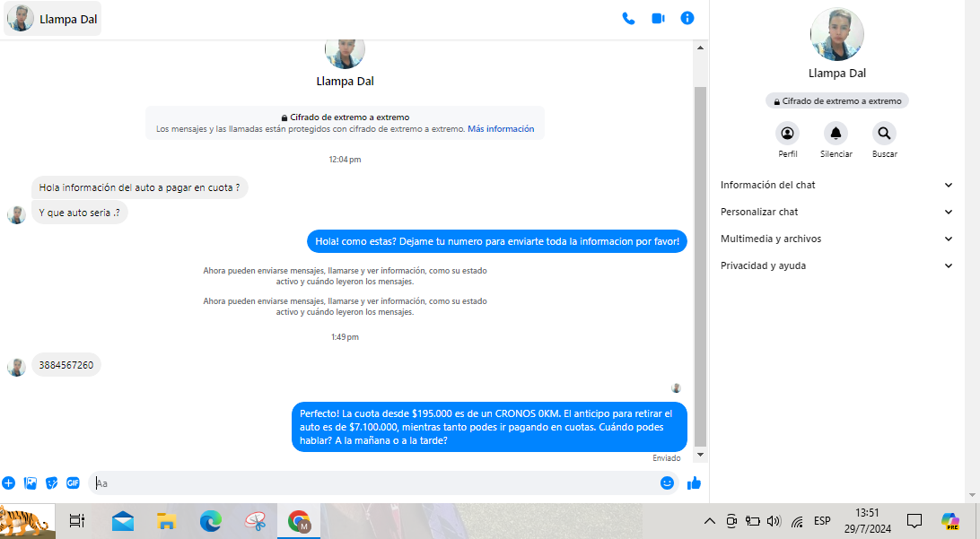Click the chat vertical scrollbar
This screenshot has width=980, height=539.
click(701, 269)
